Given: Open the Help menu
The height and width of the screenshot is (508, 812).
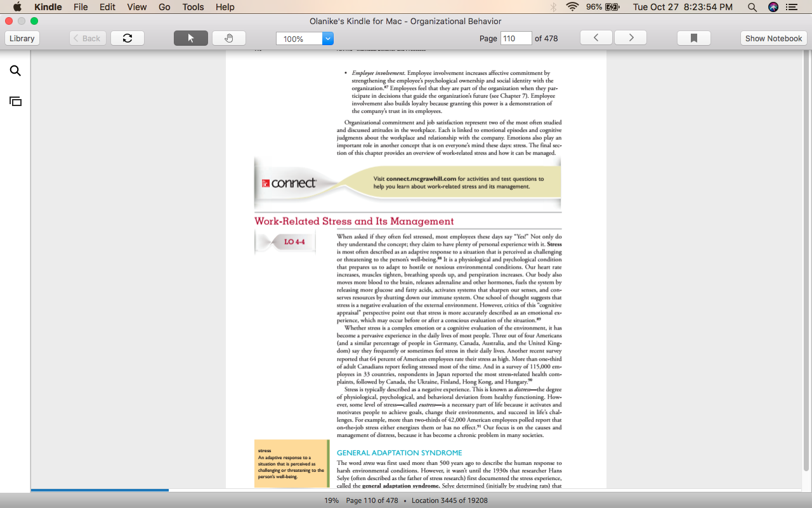Looking at the screenshot, I should click(x=225, y=7).
